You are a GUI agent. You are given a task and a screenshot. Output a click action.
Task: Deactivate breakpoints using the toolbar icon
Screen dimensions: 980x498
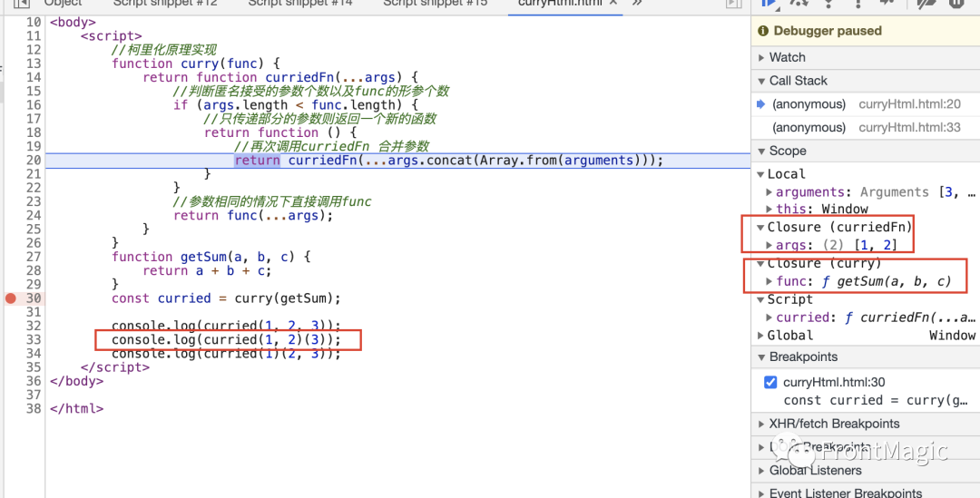coord(926,3)
